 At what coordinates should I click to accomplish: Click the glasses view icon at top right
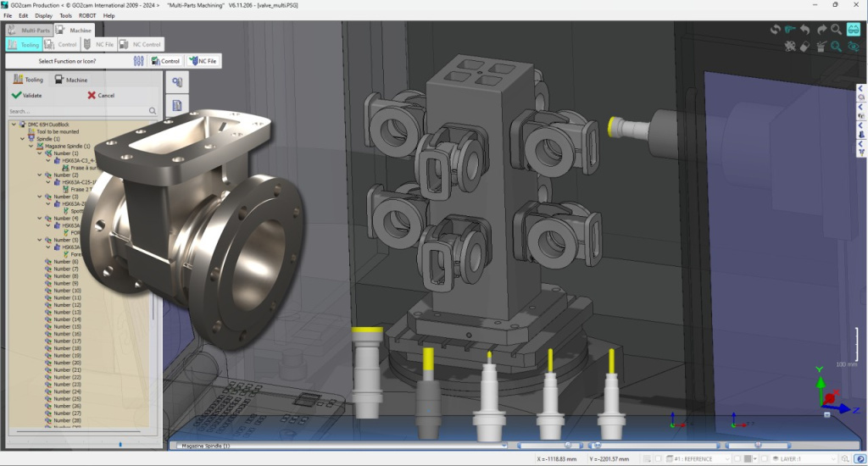pyautogui.click(x=853, y=30)
